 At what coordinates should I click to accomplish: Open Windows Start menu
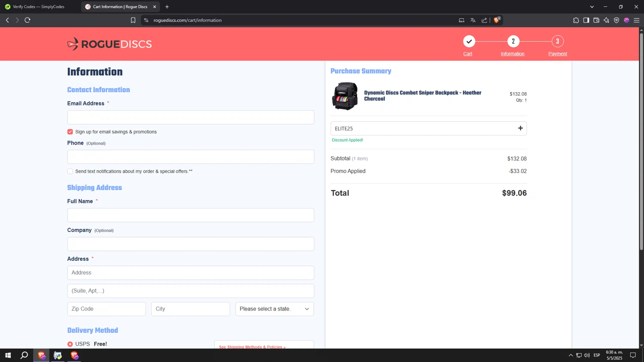point(8,355)
